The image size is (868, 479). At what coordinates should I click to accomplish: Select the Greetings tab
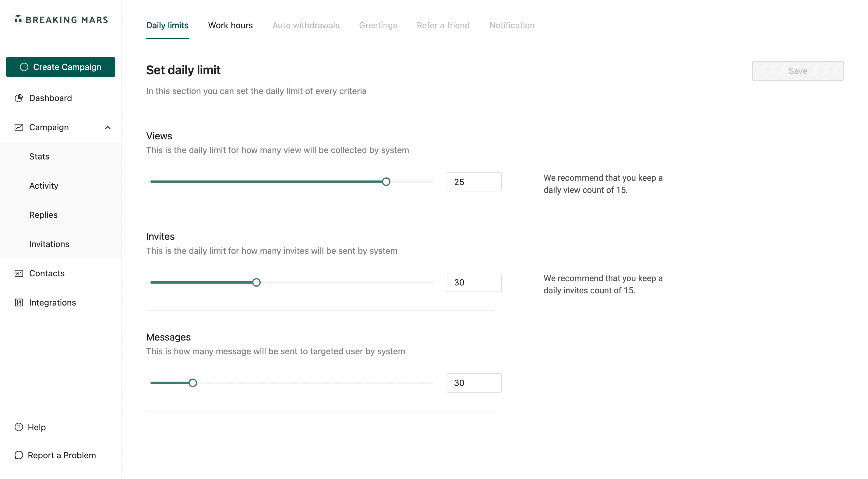(x=378, y=25)
